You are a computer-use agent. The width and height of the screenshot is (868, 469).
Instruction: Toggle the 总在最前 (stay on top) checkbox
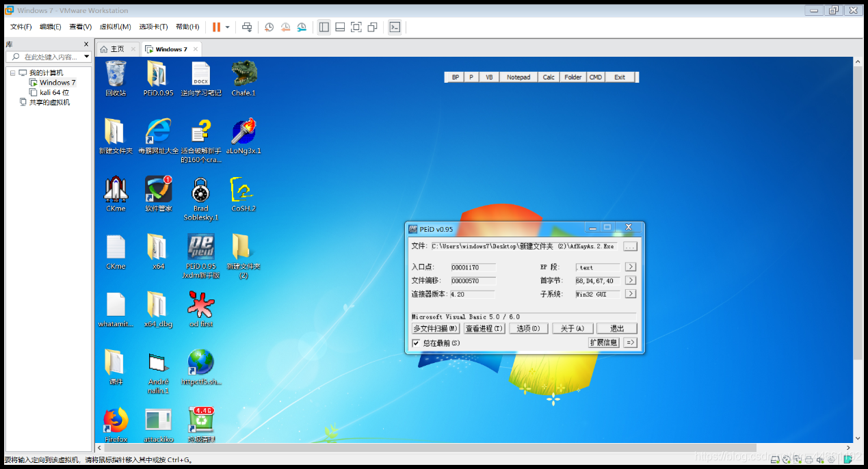[416, 343]
